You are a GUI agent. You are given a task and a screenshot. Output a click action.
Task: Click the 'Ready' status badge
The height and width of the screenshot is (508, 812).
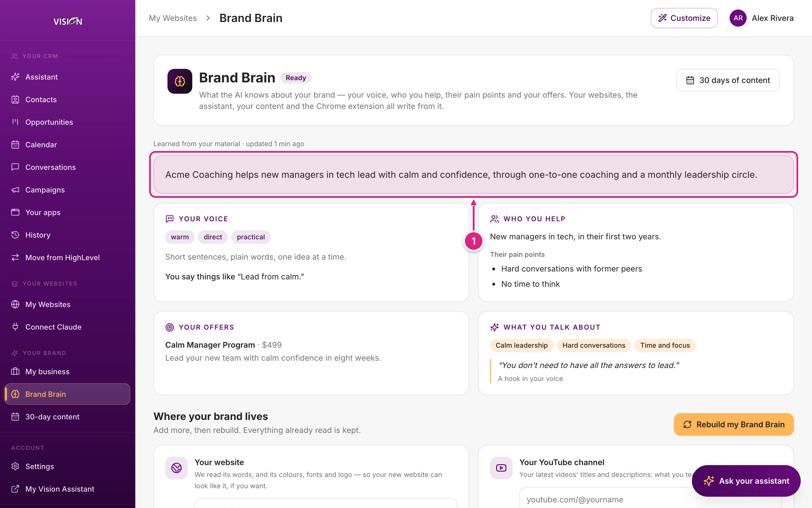(x=296, y=78)
